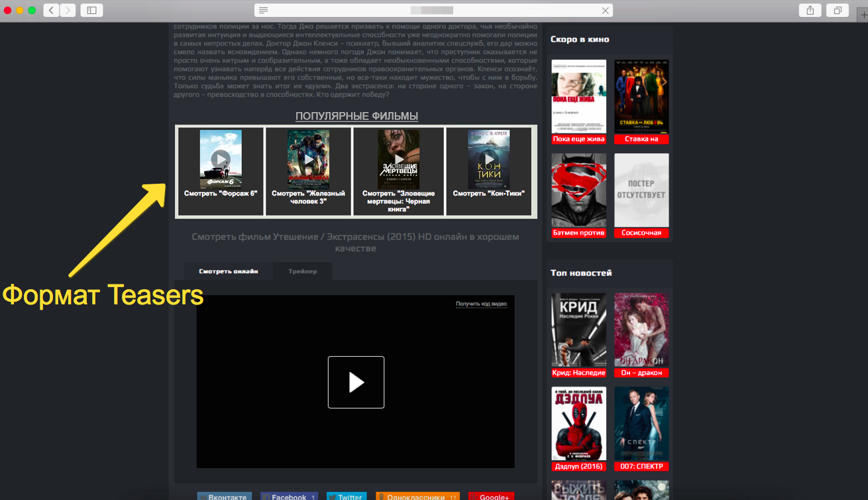
Task: Switch to the Смотреть онлайн tab
Action: [x=229, y=271]
